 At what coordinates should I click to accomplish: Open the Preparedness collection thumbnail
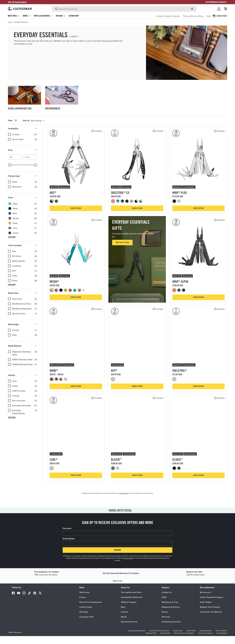tap(62, 95)
